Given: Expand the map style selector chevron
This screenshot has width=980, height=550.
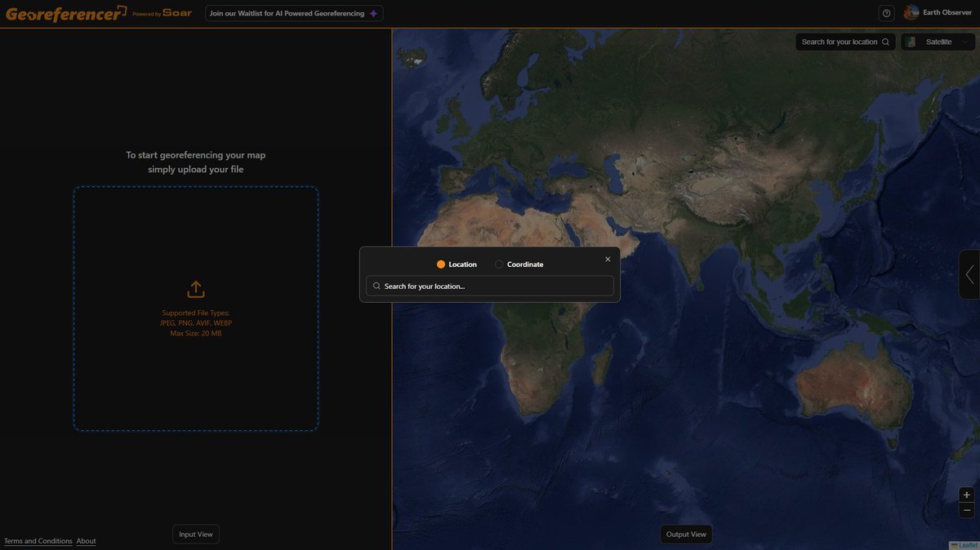Looking at the screenshot, I should 964,41.
